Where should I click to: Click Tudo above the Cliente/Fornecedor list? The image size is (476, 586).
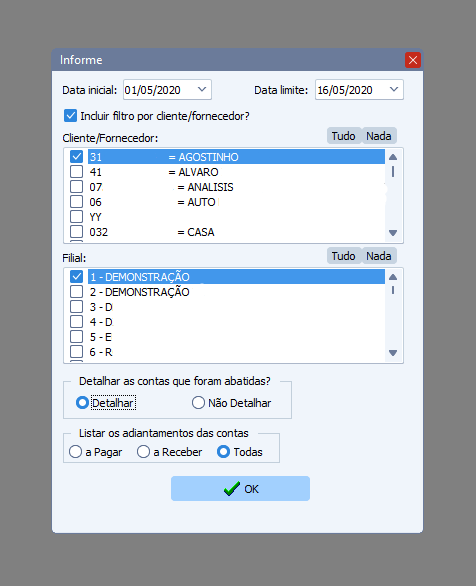(x=343, y=136)
